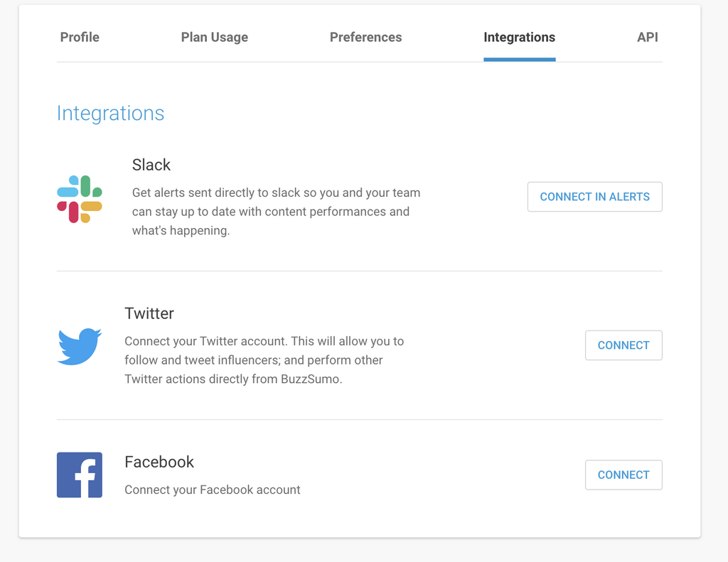Click the Facebook integration title
728x562 pixels.
(x=159, y=462)
